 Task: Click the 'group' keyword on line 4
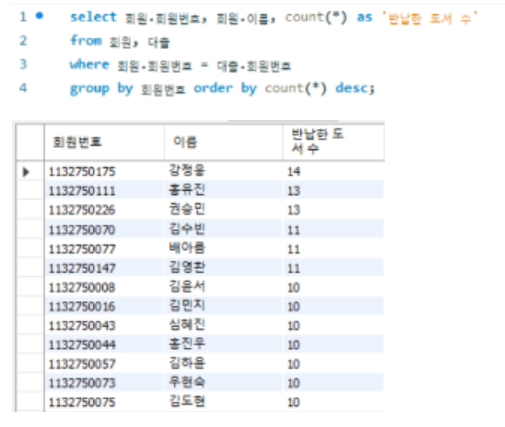90,89
